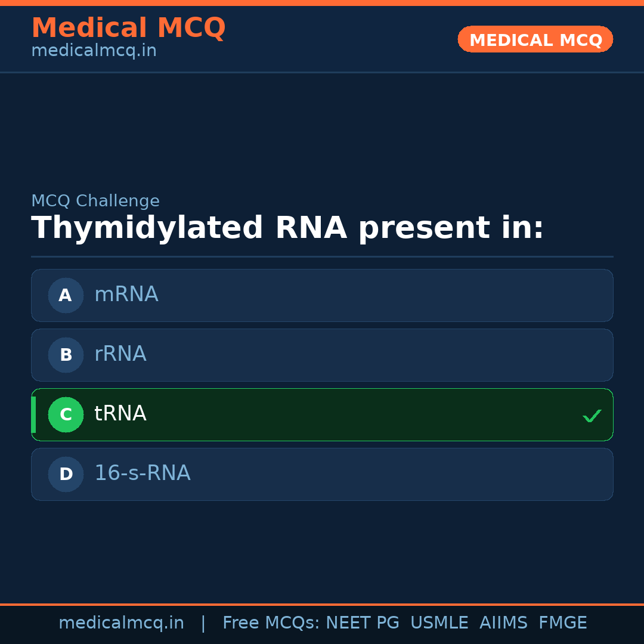Image resolution: width=644 pixels, height=644 pixels.
Task: Select the mRNA answer text
Action: click(126, 295)
